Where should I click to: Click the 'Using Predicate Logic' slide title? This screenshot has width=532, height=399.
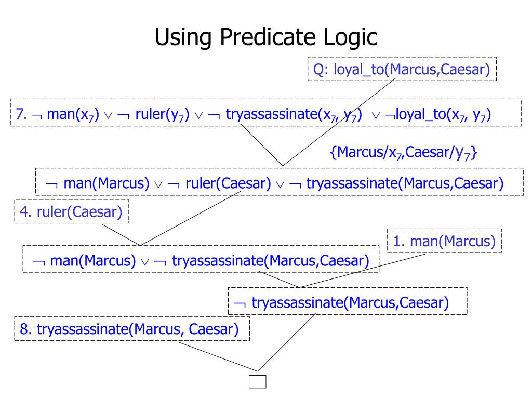(x=266, y=37)
